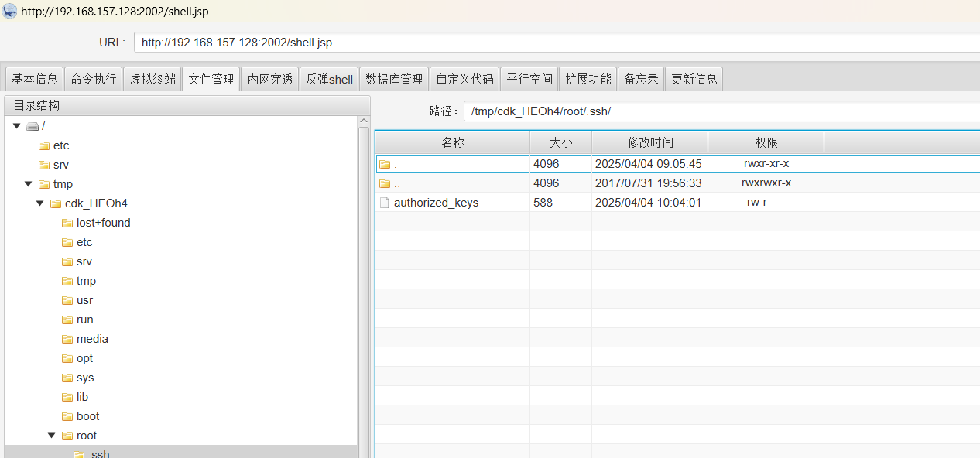
Task: Click the folder icon of the '..' row
Action: pyautogui.click(x=385, y=183)
